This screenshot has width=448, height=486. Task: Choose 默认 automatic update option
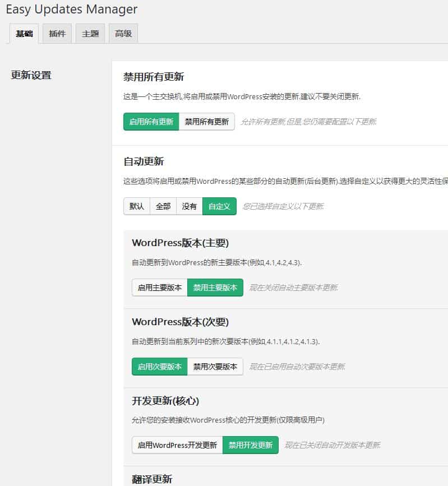click(137, 206)
